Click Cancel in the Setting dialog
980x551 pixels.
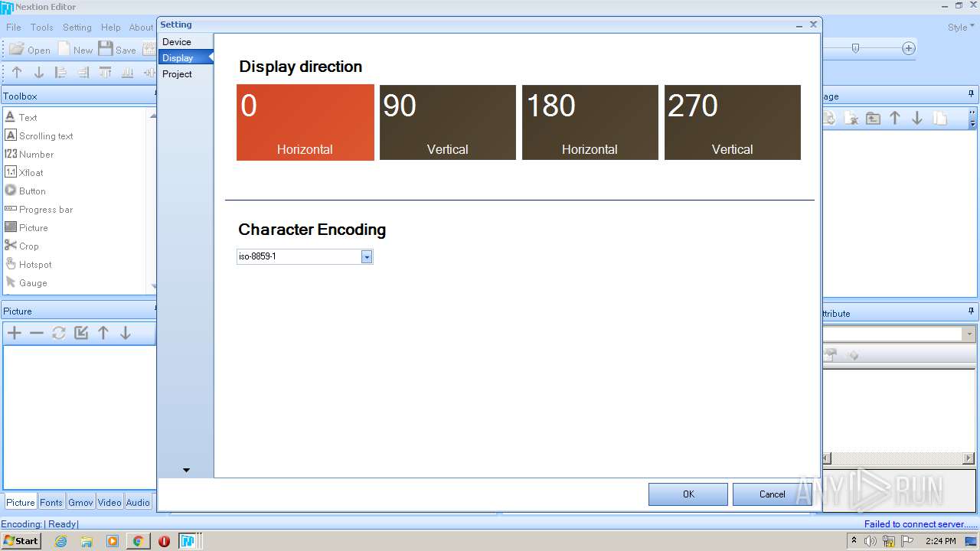pyautogui.click(x=772, y=494)
